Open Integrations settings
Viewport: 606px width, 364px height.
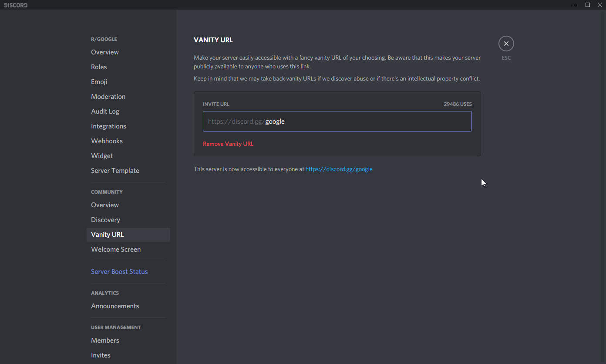[x=108, y=126]
